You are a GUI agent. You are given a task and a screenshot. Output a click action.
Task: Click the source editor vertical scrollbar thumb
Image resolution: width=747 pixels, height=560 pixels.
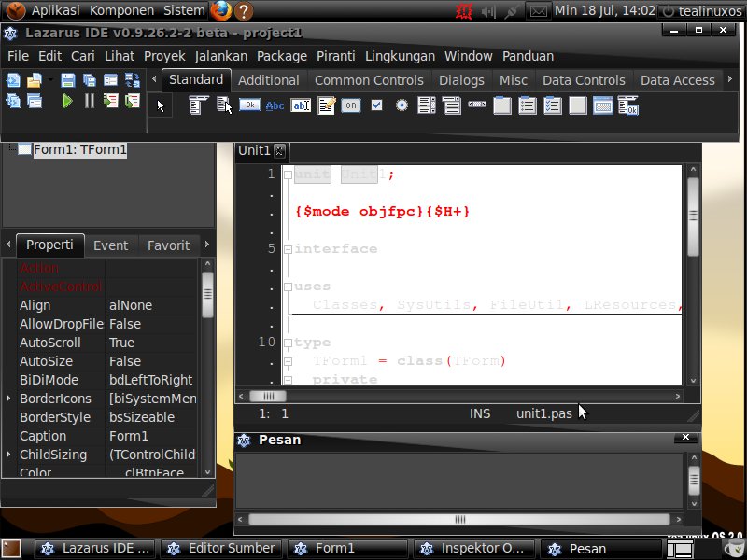(693, 217)
